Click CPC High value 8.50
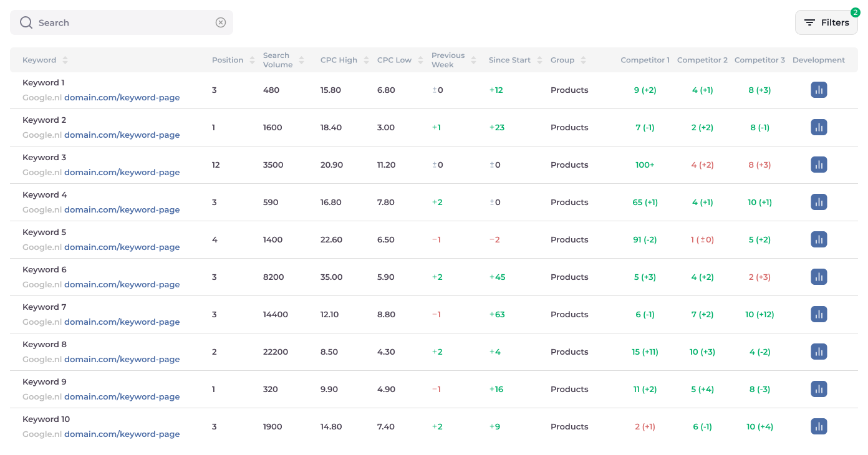868x455 pixels. (329, 352)
